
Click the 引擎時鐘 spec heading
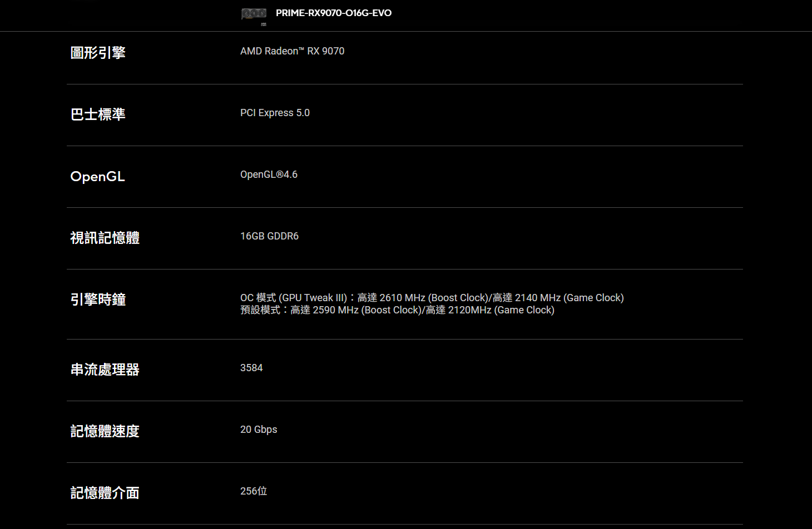(x=98, y=300)
